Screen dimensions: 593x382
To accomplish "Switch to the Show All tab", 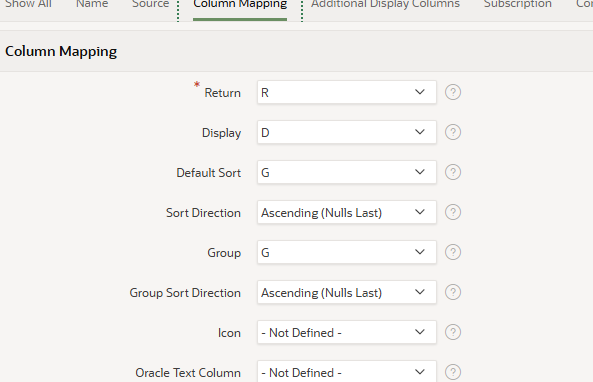I will [28, 5].
